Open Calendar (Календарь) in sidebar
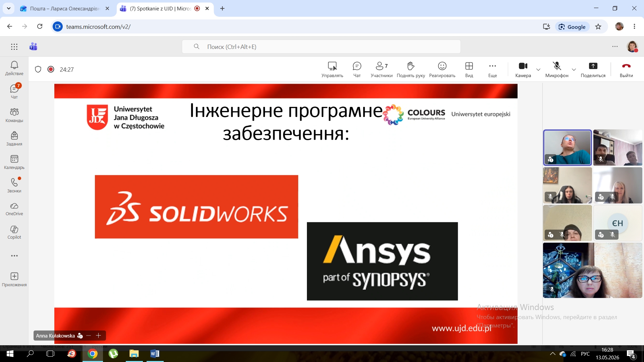 [x=14, y=162]
